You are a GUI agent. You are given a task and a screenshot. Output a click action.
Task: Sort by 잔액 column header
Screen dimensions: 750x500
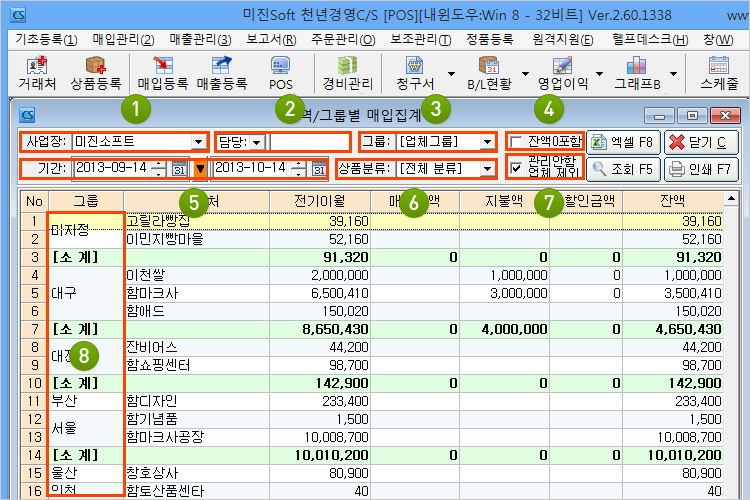[673, 201]
